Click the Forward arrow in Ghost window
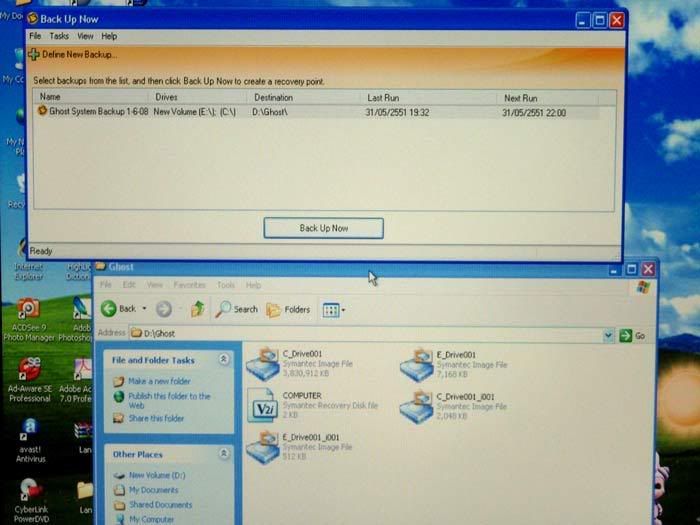700x525 pixels. 164,309
